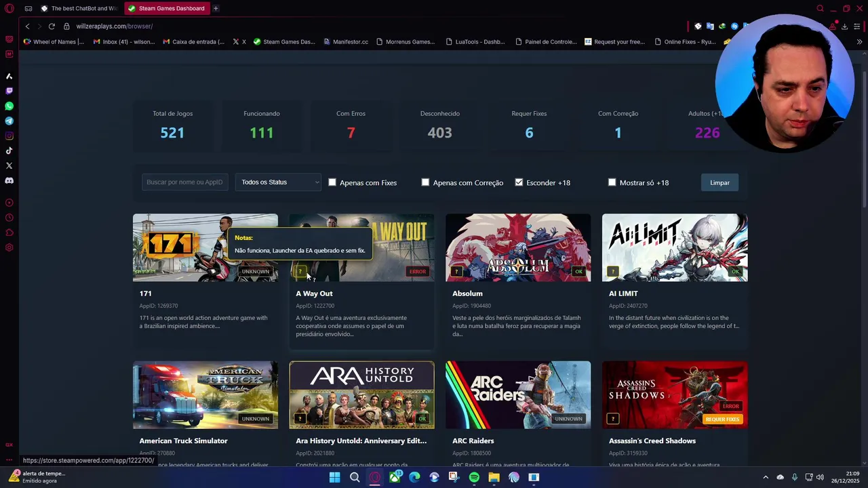Click the address bar URL

pyautogui.click(x=115, y=26)
